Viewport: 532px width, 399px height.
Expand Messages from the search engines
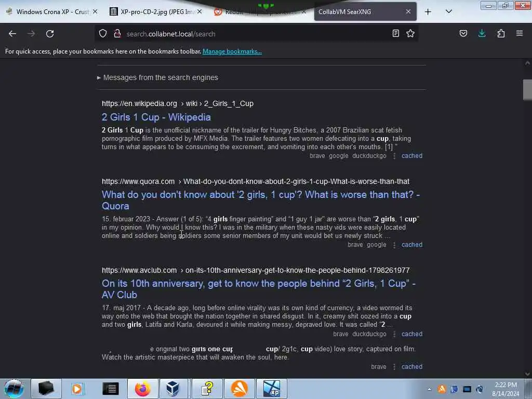(x=158, y=78)
